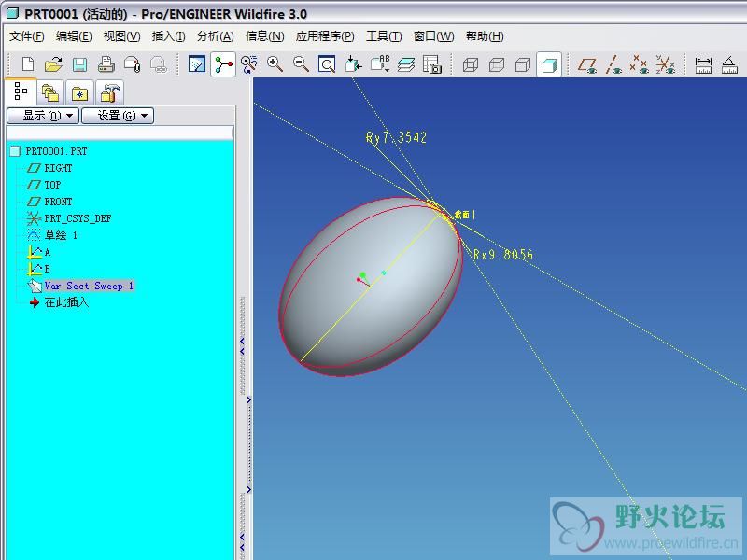
Task: Send model as mail attachment icon
Action: 132,63
